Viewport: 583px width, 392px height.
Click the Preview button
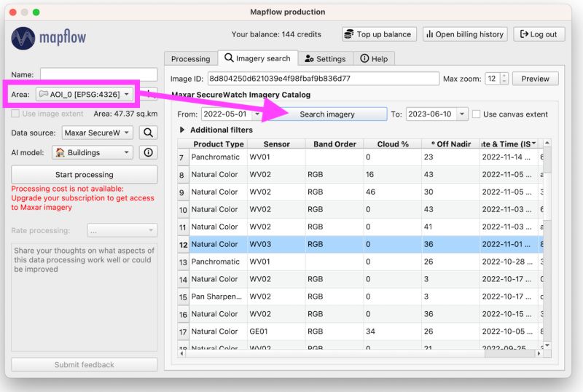click(x=535, y=79)
